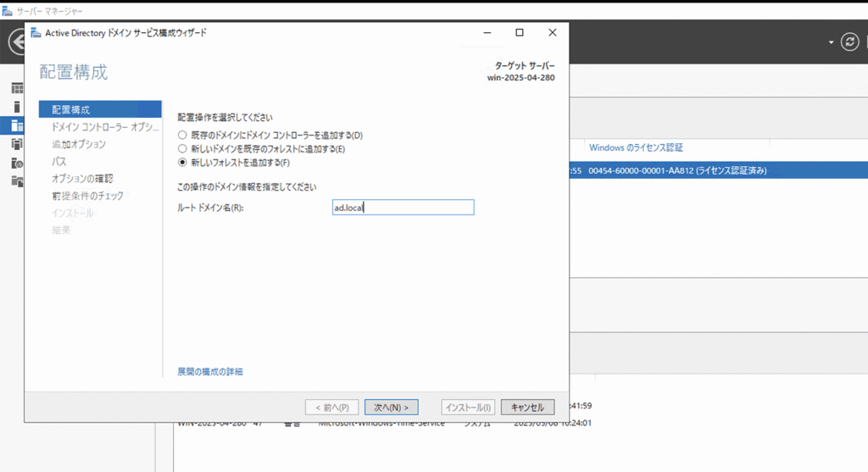Select 配置構成 step in wizard sidebar

pyautogui.click(x=100, y=109)
